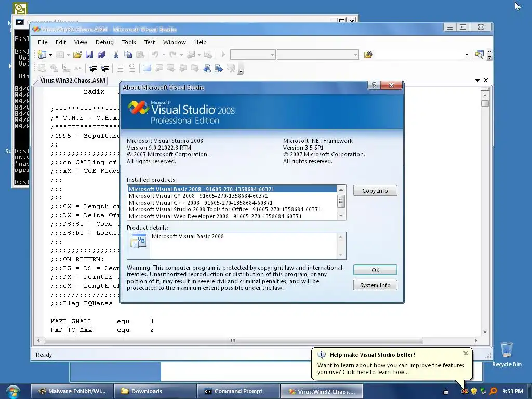Open the Tools menu
This screenshot has height=399, width=532.
(x=129, y=42)
